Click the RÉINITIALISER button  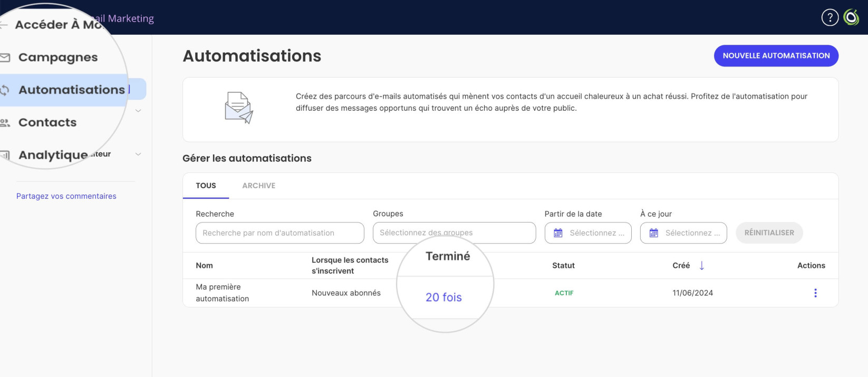(x=769, y=233)
